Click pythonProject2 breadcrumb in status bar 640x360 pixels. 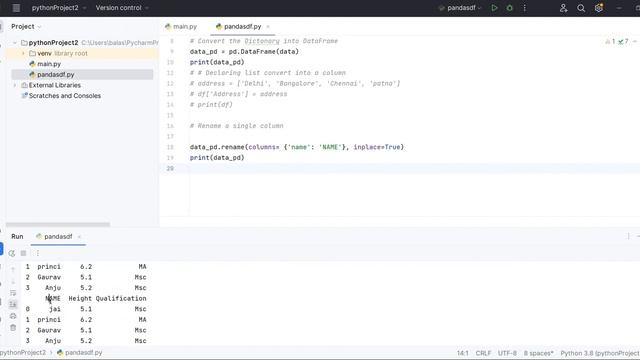[23, 353]
